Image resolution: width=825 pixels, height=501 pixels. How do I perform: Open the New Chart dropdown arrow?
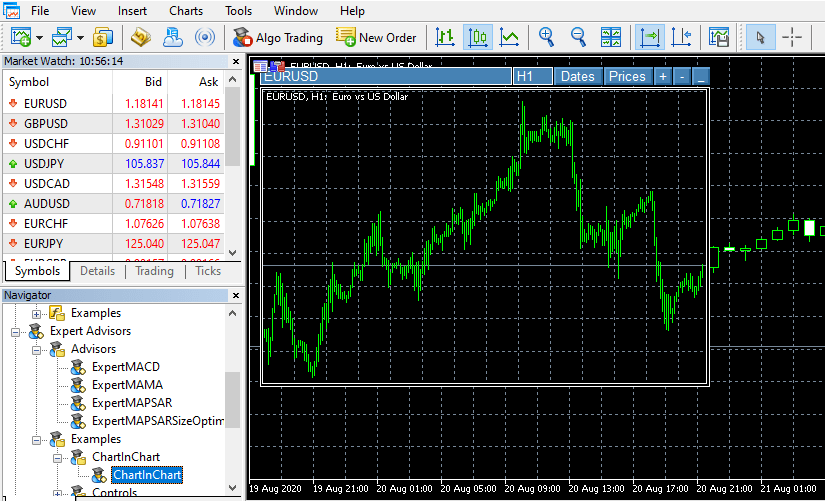(x=39, y=38)
